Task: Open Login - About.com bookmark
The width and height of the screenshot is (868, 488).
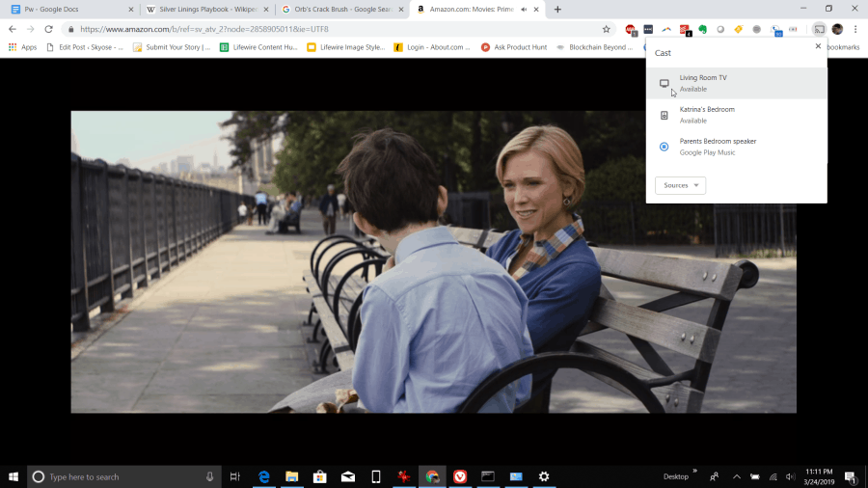Action: [x=432, y=47]
